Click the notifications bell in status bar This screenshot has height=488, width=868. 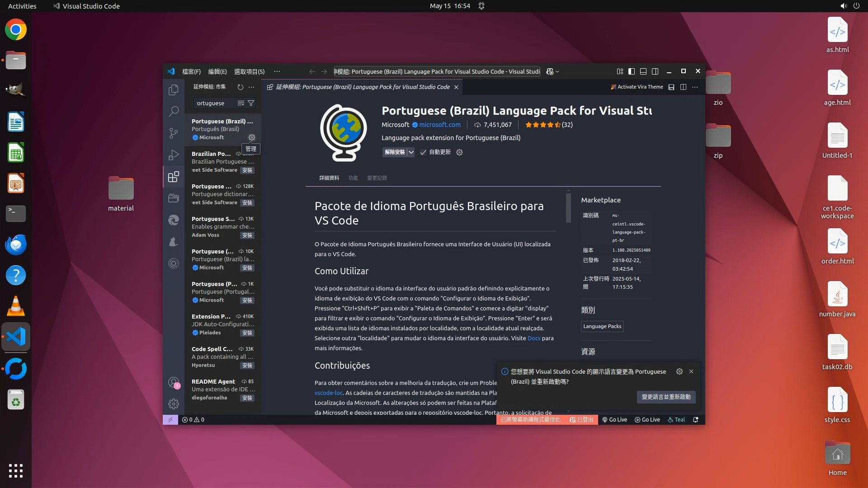[x=696, y=420]
